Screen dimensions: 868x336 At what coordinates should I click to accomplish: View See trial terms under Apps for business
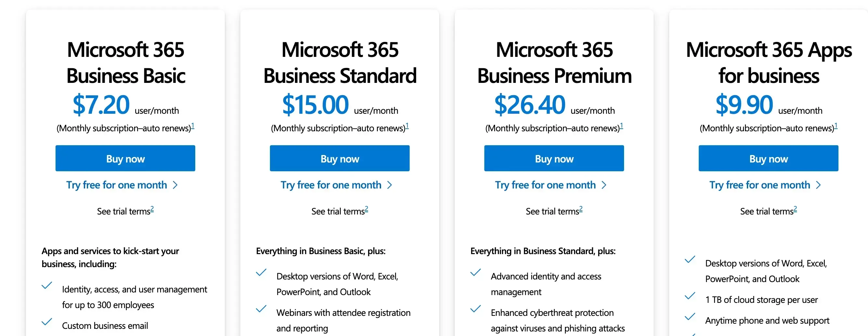pyautogui.click(x=768, y=211)
